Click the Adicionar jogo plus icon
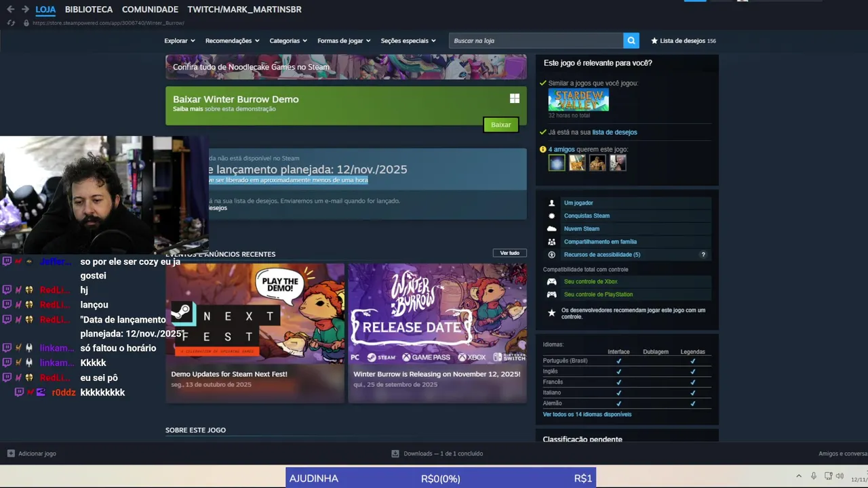868x488 pixels. tap(11, 453)
